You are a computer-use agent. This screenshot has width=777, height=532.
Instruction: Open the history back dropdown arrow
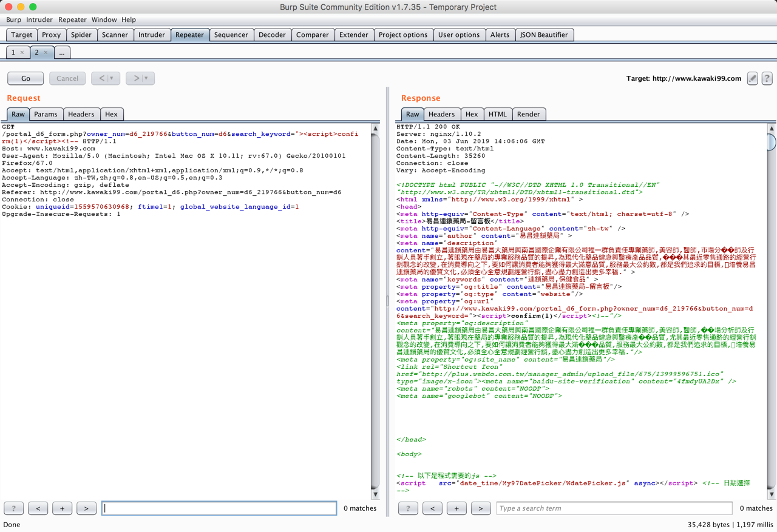tap(112, 78)
